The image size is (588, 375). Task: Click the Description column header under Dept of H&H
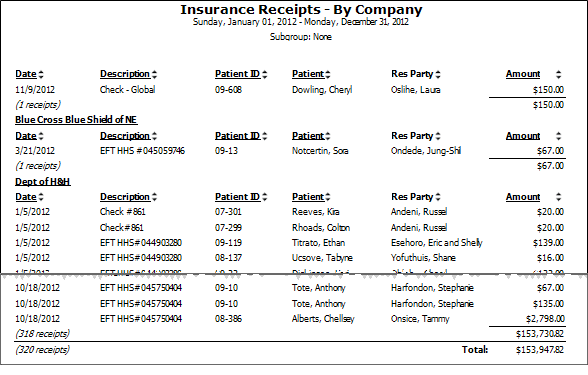click(125, 197)
